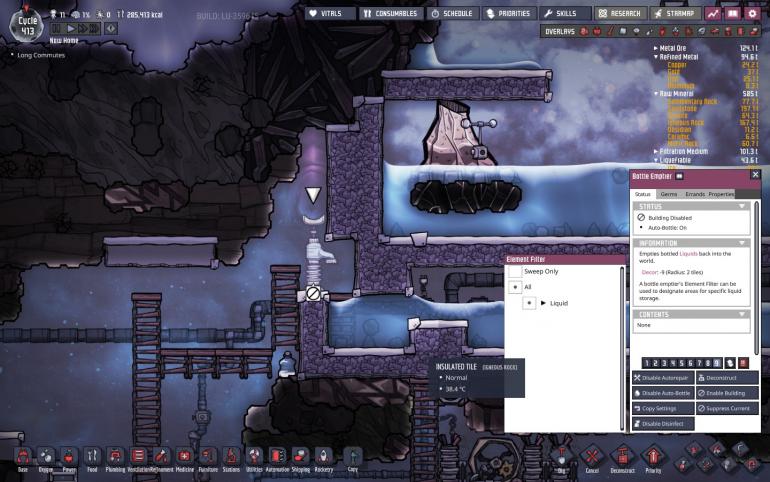Select the Deconstruct tool in bottom toolbar
This screenshot has height=482, width=770.
[623, 458]
